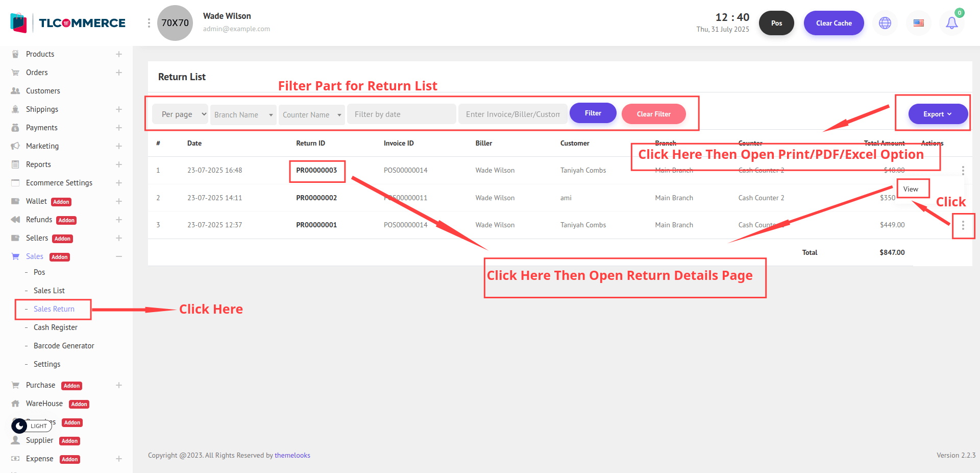Expand the Export dropdown button

tap(938, 114)
